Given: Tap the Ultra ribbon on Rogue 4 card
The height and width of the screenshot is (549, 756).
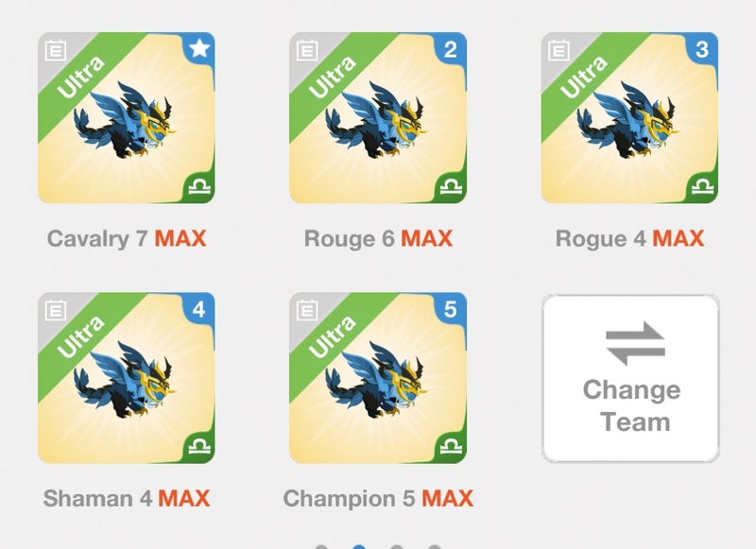Looking at the screenshot, I should pos(583,77).
